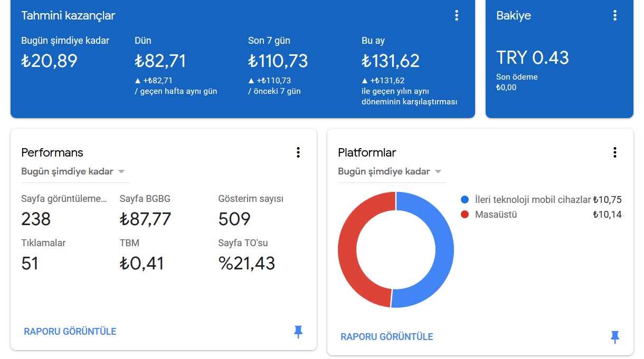Expand the Performans date range dropdown
Viewport: 644px width, 359px height.
point(74,172)
